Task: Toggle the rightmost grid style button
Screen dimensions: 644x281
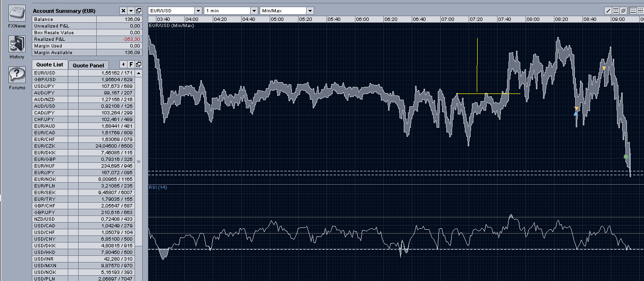Action: pos(640,10)
